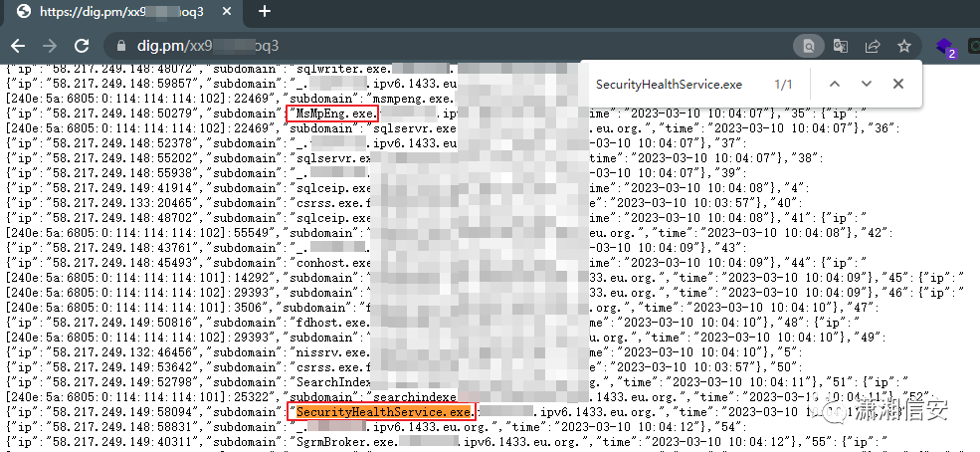Click the IPv6 address ending :101]:3506
Screen dimensions: 980x452
coord(133,308)
